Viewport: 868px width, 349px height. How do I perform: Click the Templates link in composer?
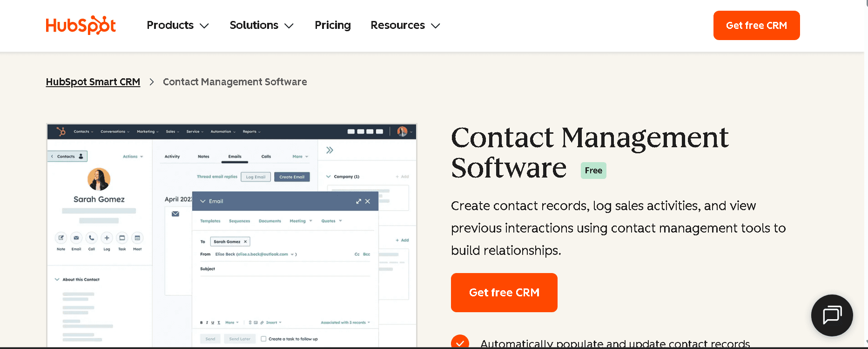point(210,221)
